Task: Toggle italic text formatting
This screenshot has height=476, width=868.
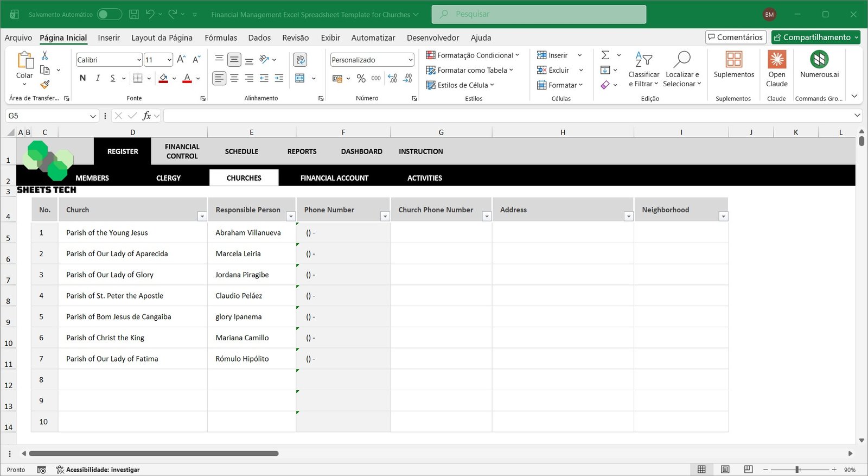Action: tap(98, 78)
